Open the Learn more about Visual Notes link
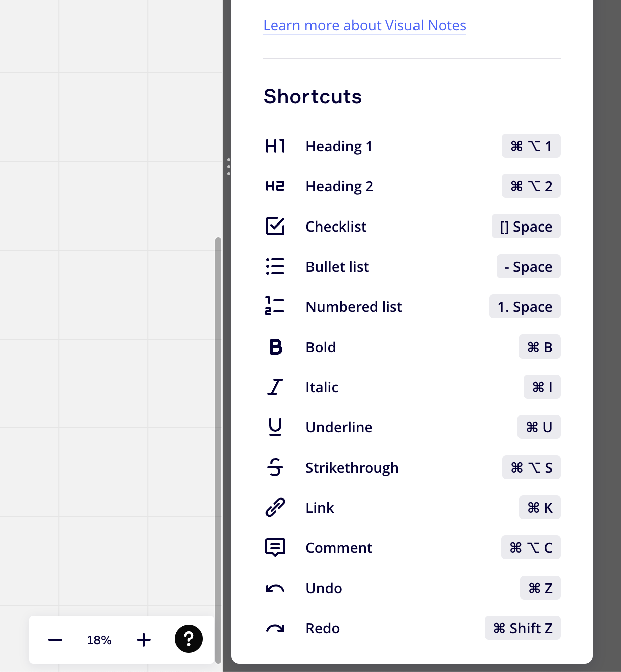 pos(365,25)
